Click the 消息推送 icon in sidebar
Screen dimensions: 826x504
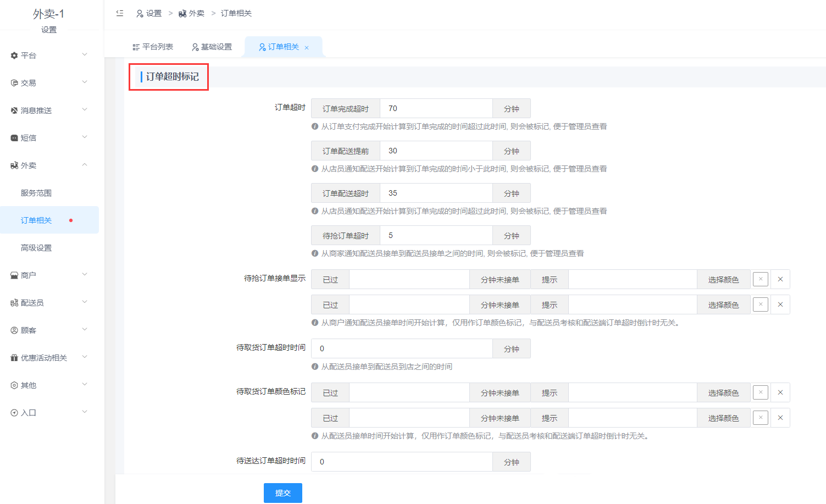[14, 110]
